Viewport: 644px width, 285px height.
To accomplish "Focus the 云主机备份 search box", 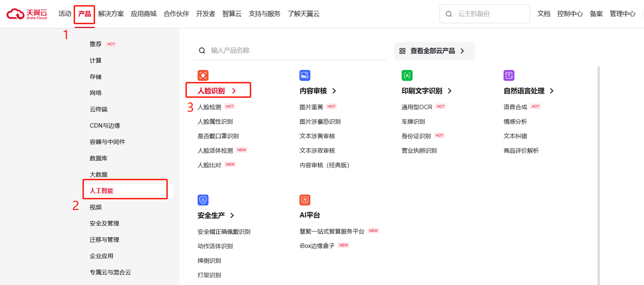I will point(485,14).
